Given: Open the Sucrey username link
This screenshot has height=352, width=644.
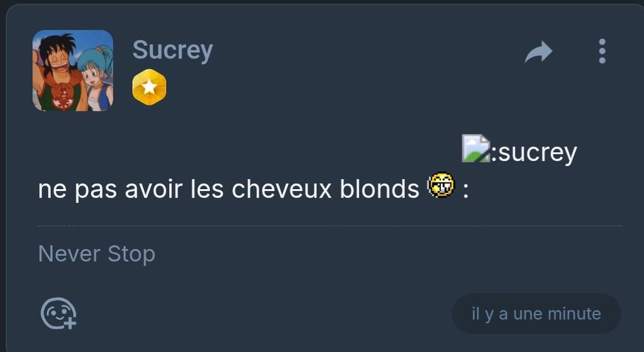Looking at the screenshot, I should pyautogui.click(x=172, y=50).
